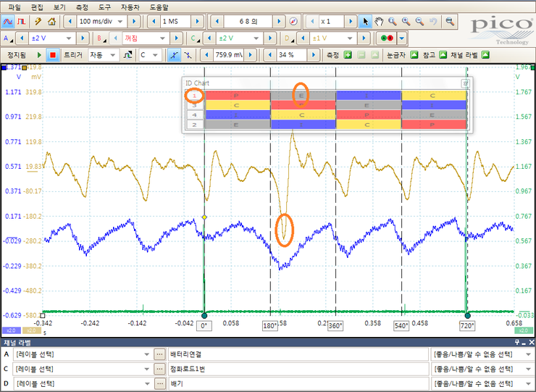Select the zoom-in magnifier tool

coord(406,22)
